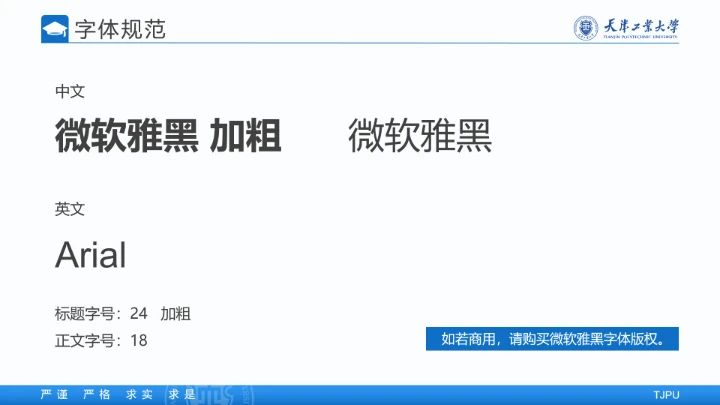
Task: Click the 中文 label
Action: click(x=70, y=91)
